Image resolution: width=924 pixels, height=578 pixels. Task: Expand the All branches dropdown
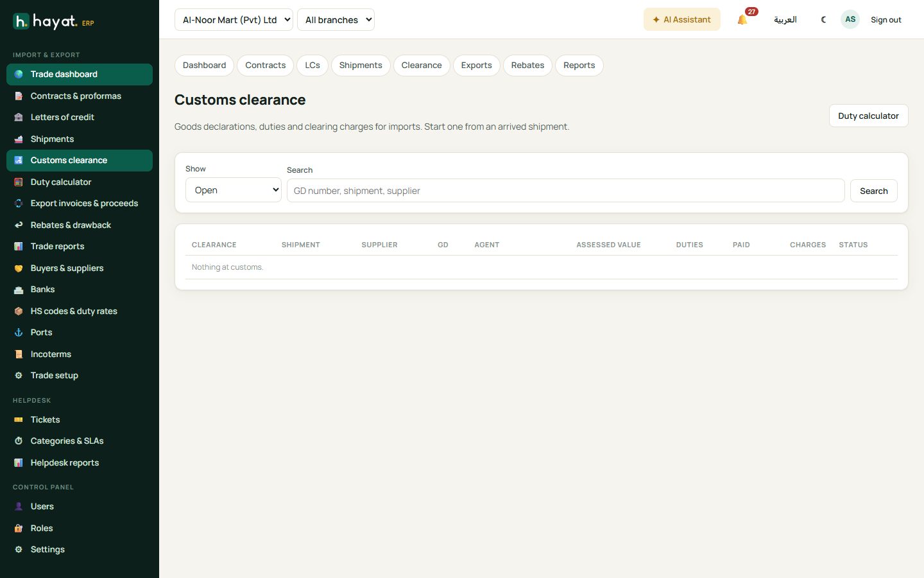coord(336,20)
